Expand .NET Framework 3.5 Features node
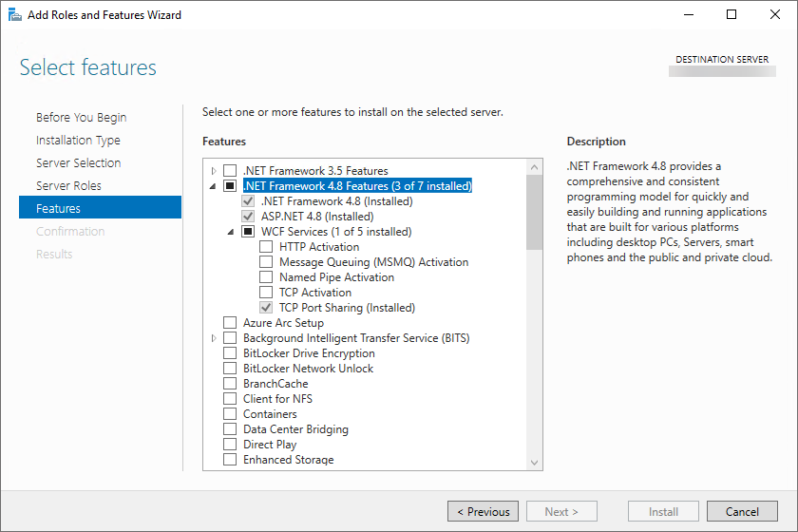 coord(214,171)
